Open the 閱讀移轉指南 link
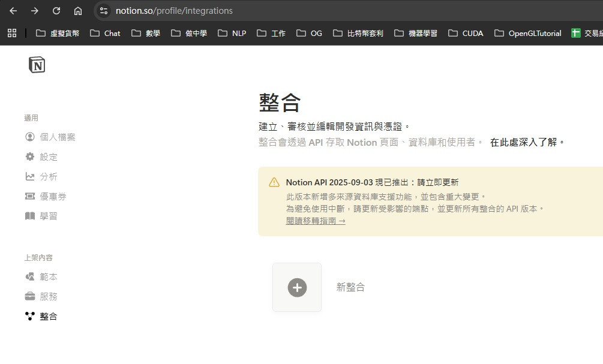Viewport: 603px width, 364px height. click(316, 221)
